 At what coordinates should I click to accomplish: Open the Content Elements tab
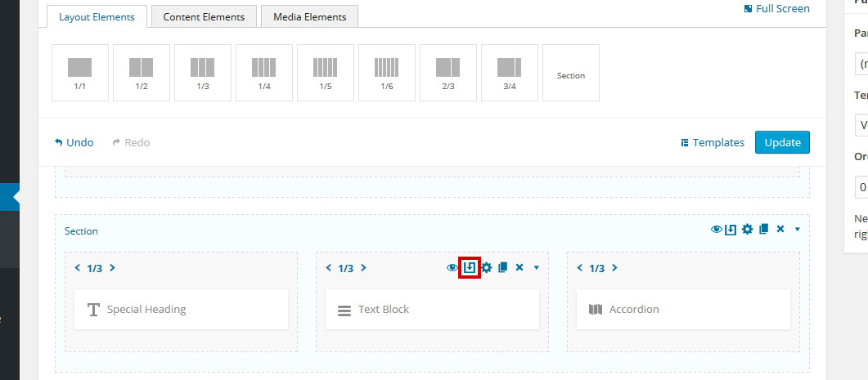pos(204,16)
